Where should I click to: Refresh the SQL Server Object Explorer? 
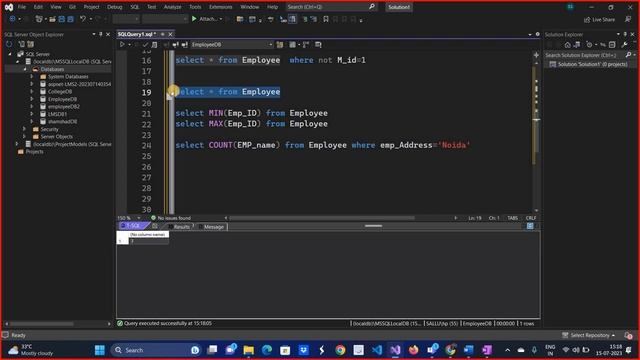click(9, 44)
